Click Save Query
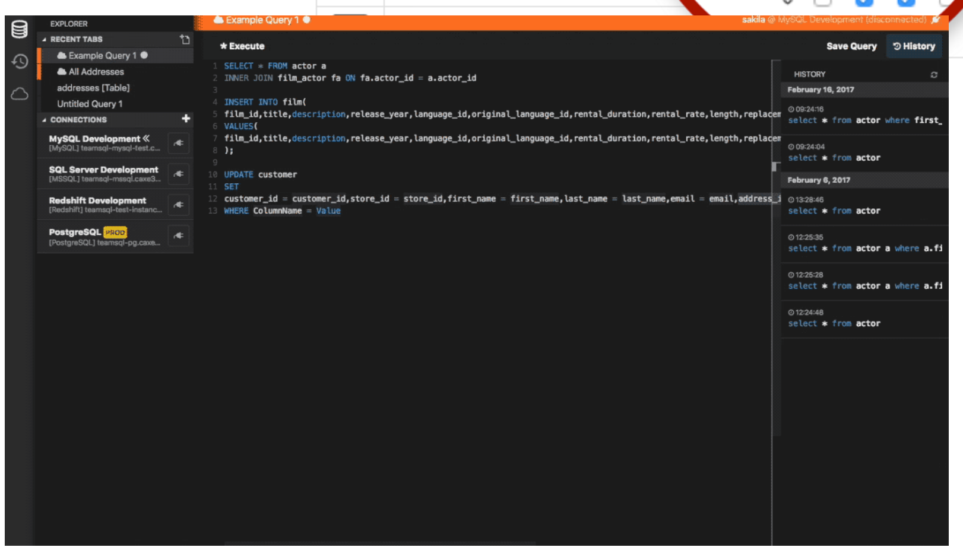Image resolution: width=963 pixels, height=560 pixels. pos(851,46)
